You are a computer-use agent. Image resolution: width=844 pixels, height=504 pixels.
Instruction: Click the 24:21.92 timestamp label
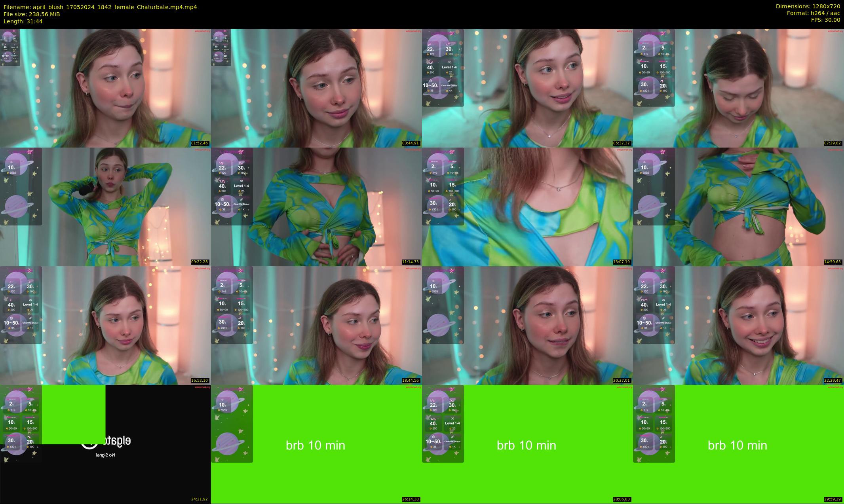(x=200, y=499)
